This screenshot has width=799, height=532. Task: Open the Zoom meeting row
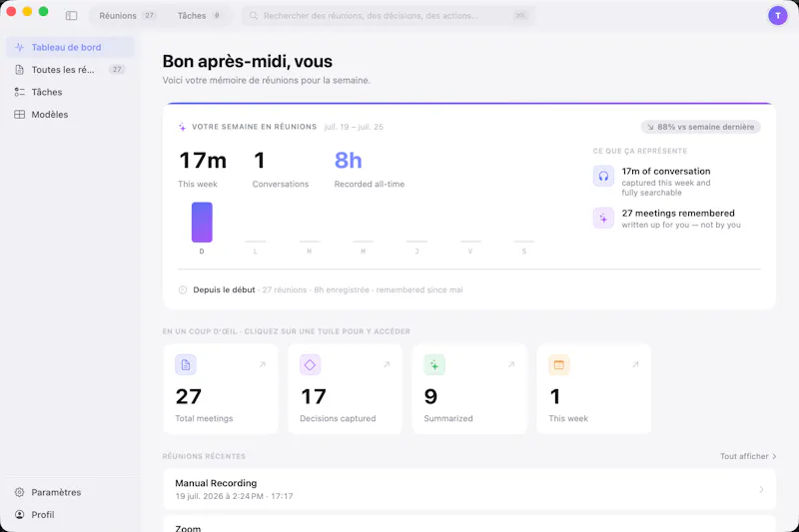click(x=469, y=524)
